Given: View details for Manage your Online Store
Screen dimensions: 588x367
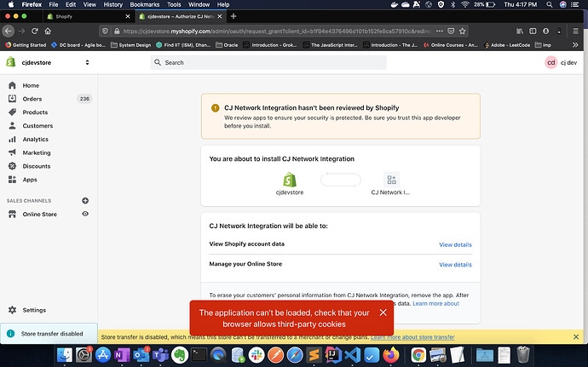Looking at the screenshot, I should point(455,265).
